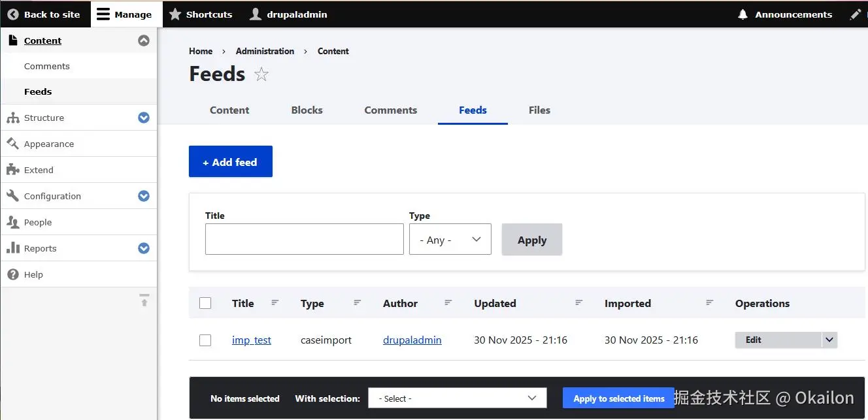868x420 pixels.
Task: Click the Back to site arrow icon
Action: (x=13, y=14)
